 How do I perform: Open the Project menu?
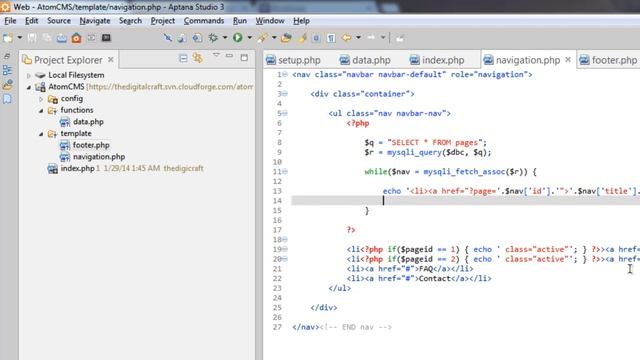tap(162, 21)
